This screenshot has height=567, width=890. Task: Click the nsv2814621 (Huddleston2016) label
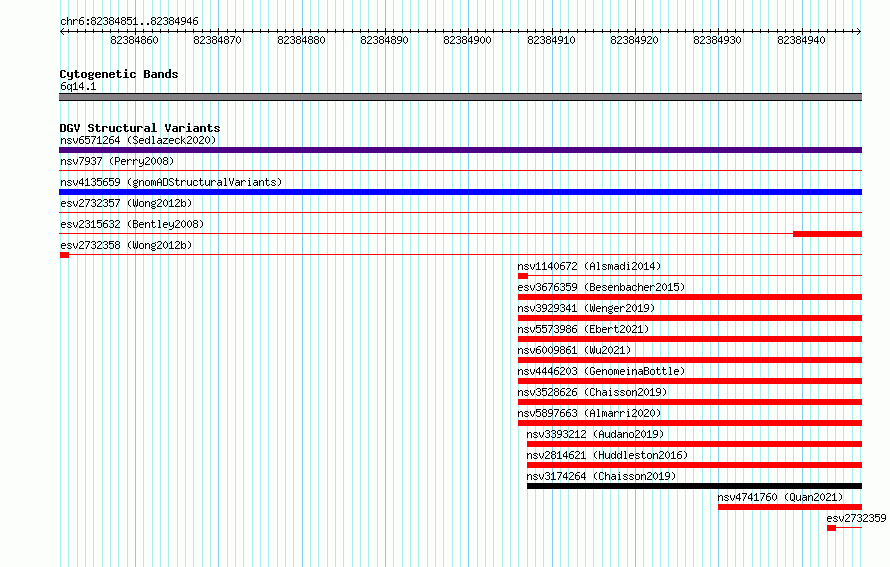(x=607, y=455)
